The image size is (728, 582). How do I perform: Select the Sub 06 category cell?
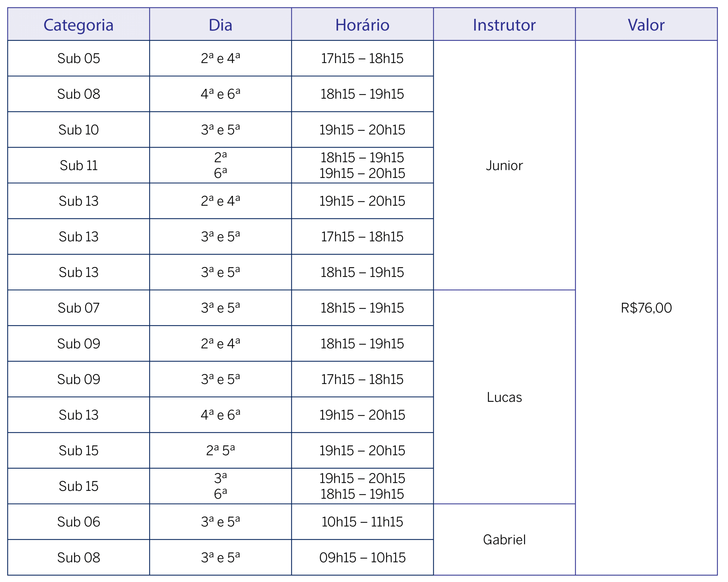tap(78, 521)
